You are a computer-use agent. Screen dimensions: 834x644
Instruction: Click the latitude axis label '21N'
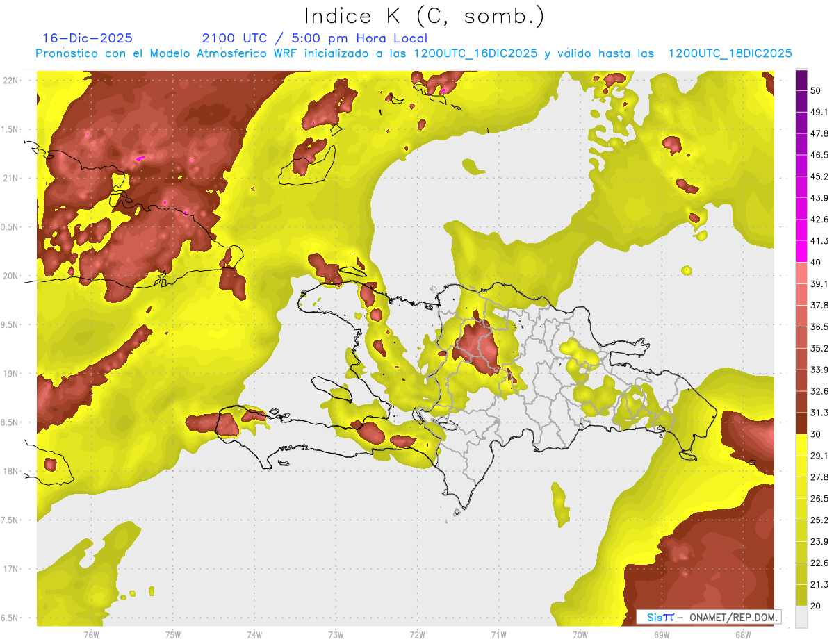click(10, 178)
